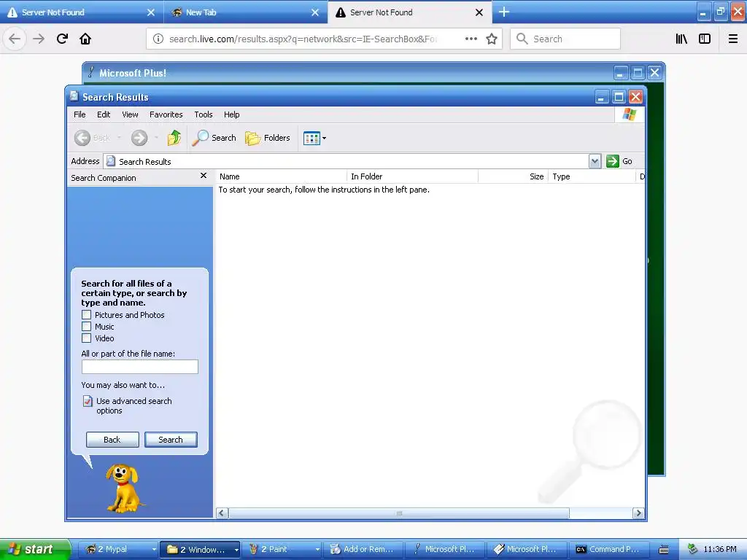Viewport: 747px width, 560px height.
Task: Focus the browser Search box
Action: 565,39
